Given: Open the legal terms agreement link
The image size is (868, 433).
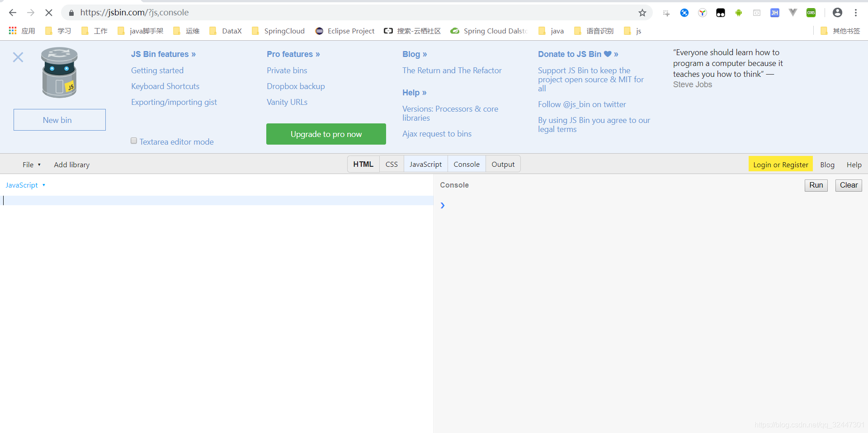Looking at the screenshot, I should 594,124.
